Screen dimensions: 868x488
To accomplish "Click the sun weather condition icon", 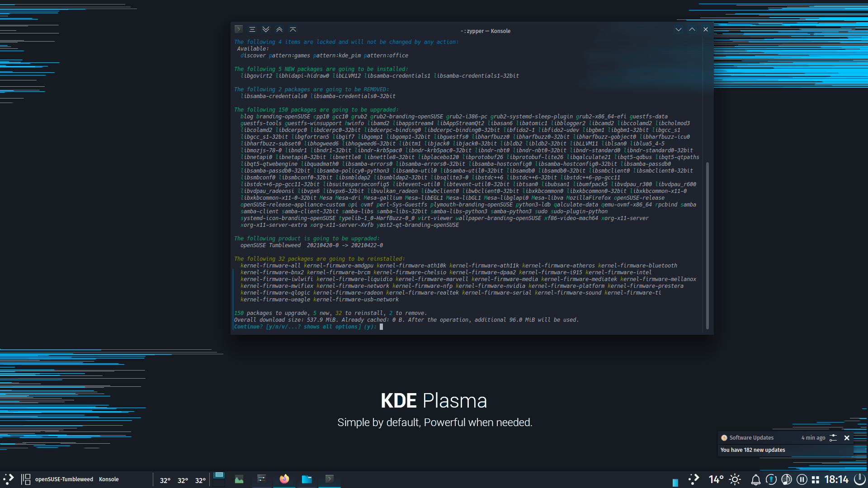I will 735,479.
